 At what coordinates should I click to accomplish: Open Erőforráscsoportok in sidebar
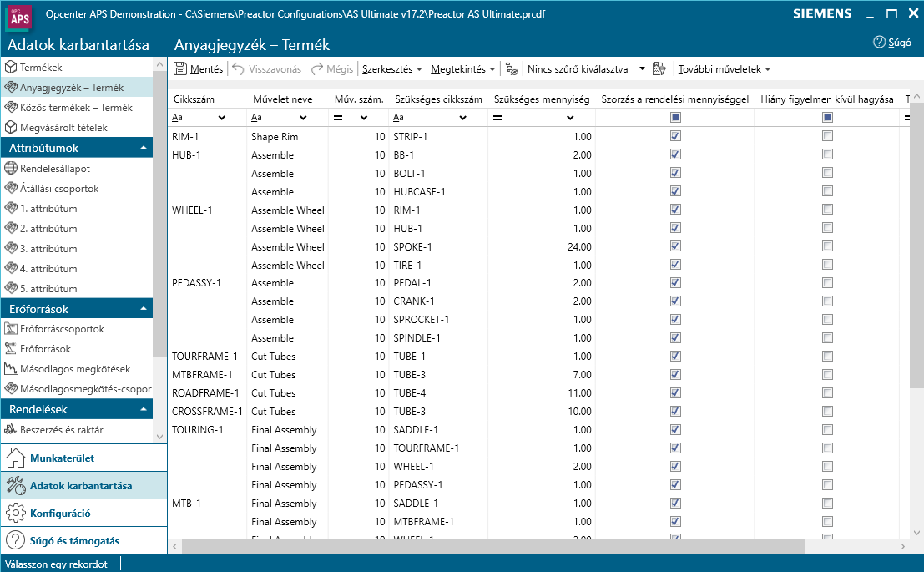(x=62, y=329)
